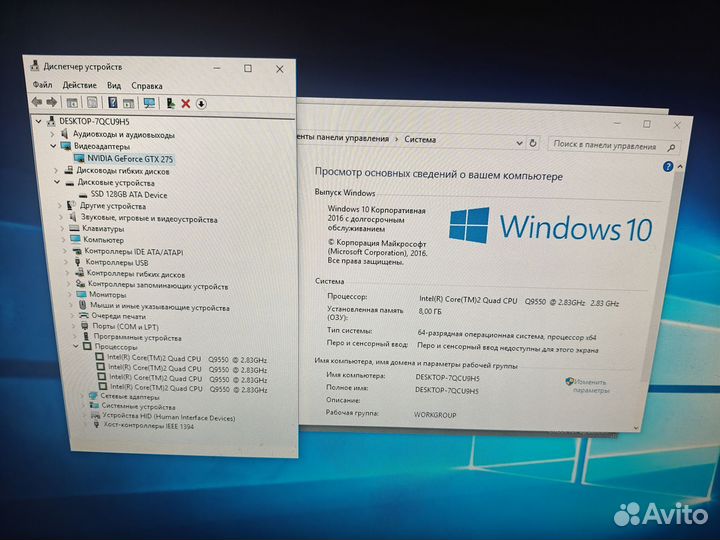Expand the Аудиовходы и аудиовыходы category
720x540 pixels.
pyautogui.click(x=53, y=134)
